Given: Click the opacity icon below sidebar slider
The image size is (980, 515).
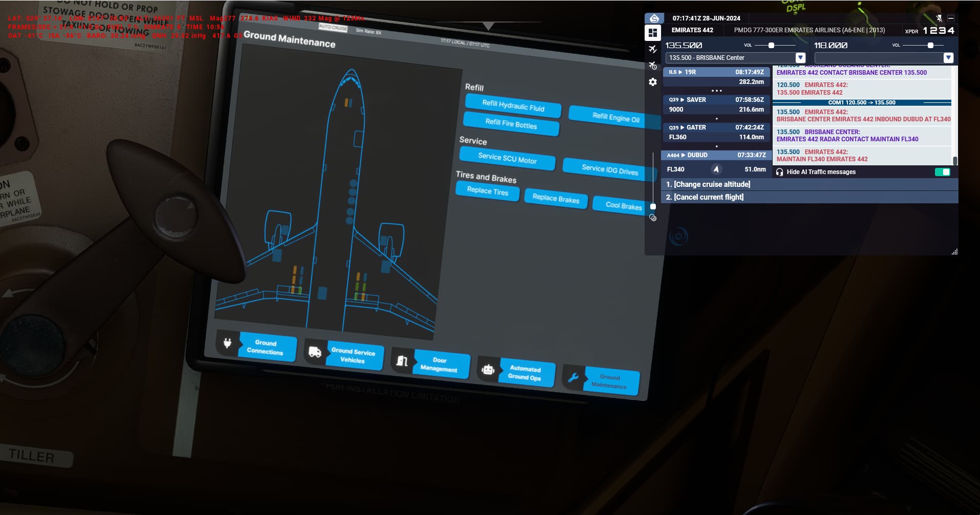Looking at the screenshot, I should pos(653,218).
